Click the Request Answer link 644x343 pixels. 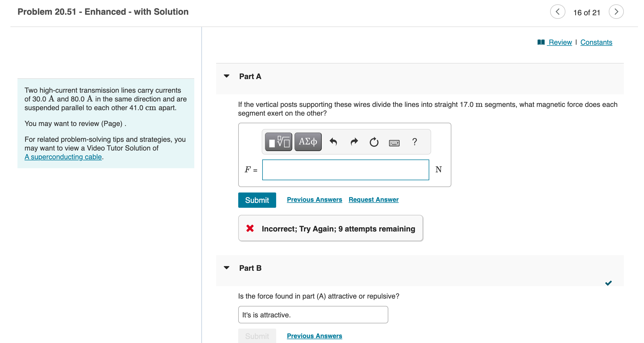(373, 200)
